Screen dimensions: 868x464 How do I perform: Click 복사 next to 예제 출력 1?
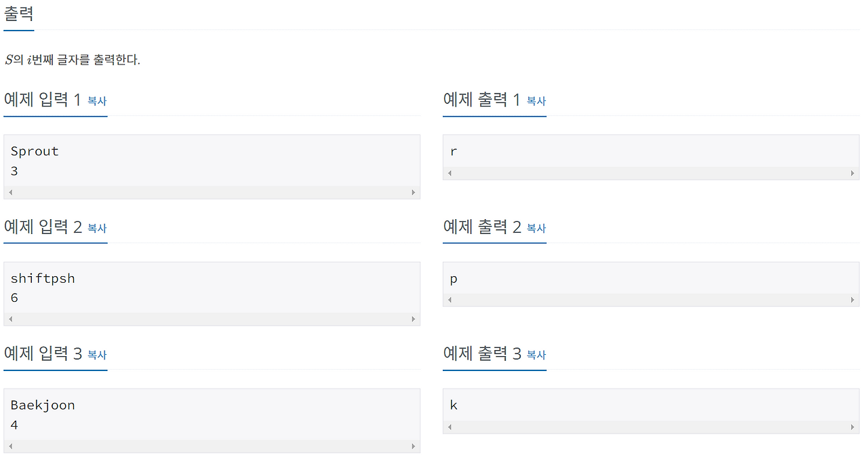536,101
